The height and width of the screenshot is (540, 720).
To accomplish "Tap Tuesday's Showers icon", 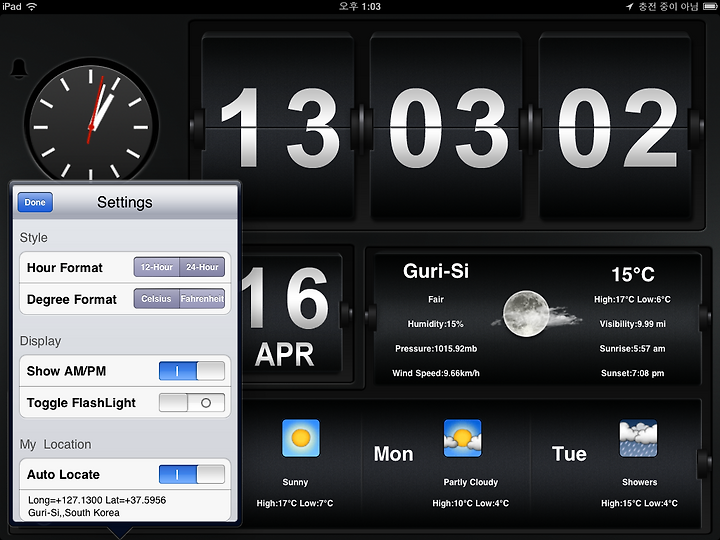I will pos(638,438).
